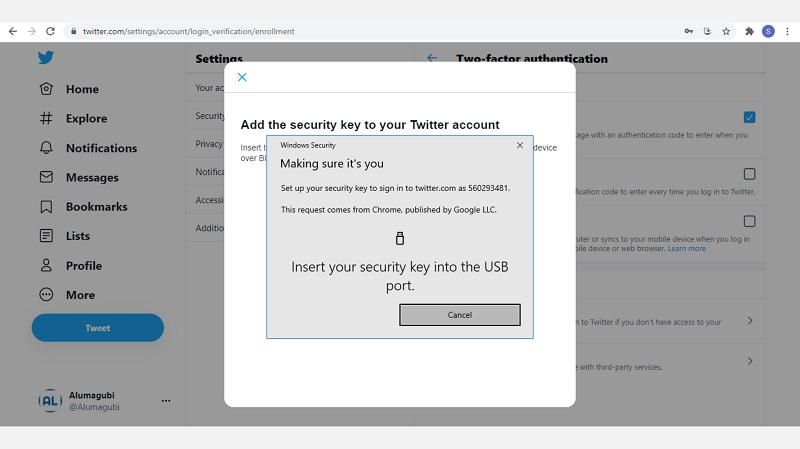This screenshot has width=800, height=449.
Task: Click the USB security key icon
Action: [400, 238]
